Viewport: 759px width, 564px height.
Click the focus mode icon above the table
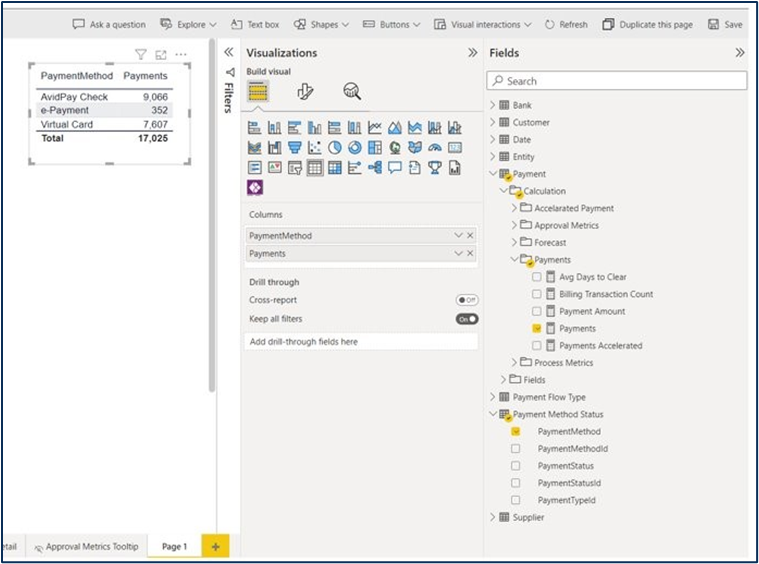click(161, 55)
